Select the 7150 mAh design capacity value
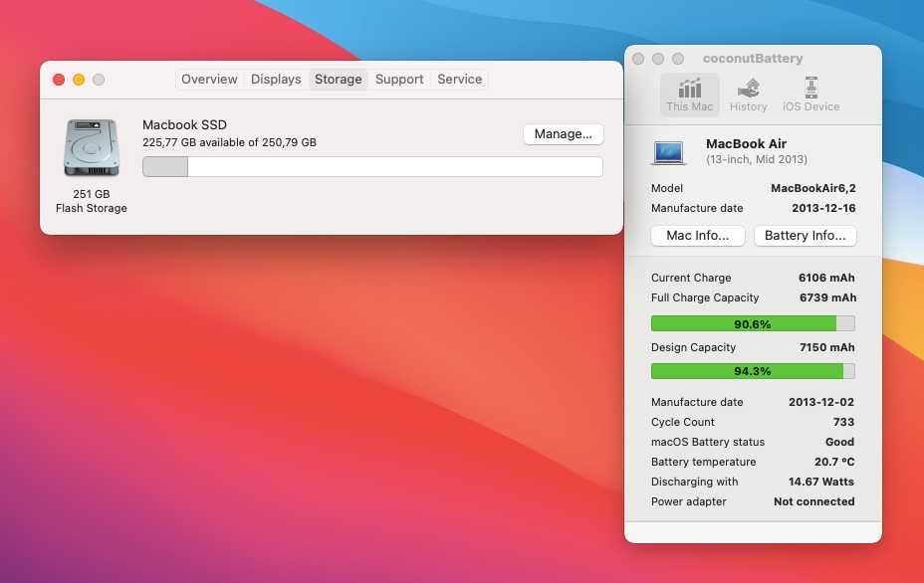Viewport: 924px width, 583px height. point(826,347)
